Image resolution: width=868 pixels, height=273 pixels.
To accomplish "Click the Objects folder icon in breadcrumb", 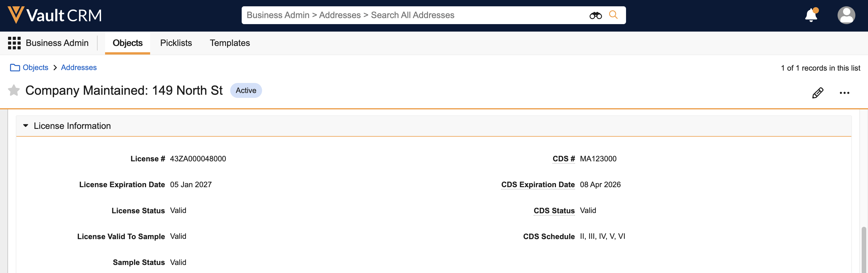I will tap(15, 68).
